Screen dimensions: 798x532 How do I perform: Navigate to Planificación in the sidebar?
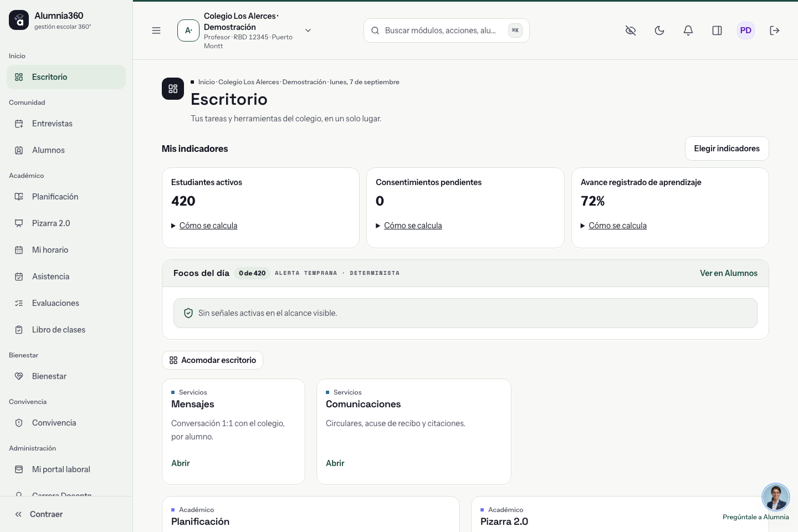(x=66, y=197)
